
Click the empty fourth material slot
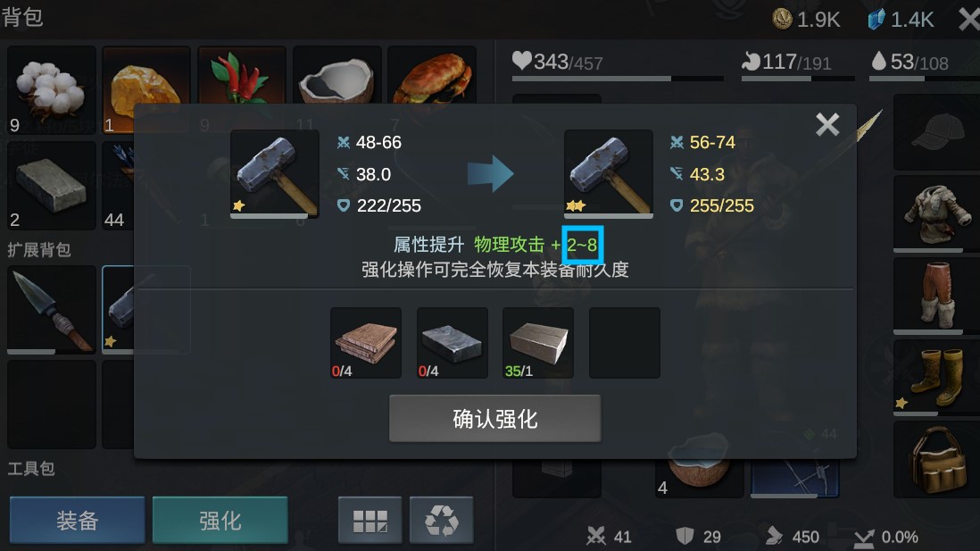pos(625,343)
